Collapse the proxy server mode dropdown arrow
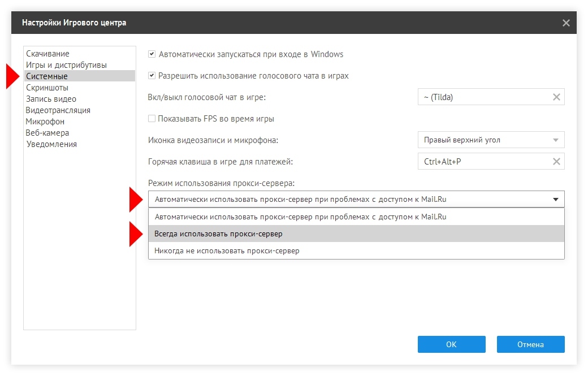Viewport: 588px width, 376px height. (x=556, y=199)
